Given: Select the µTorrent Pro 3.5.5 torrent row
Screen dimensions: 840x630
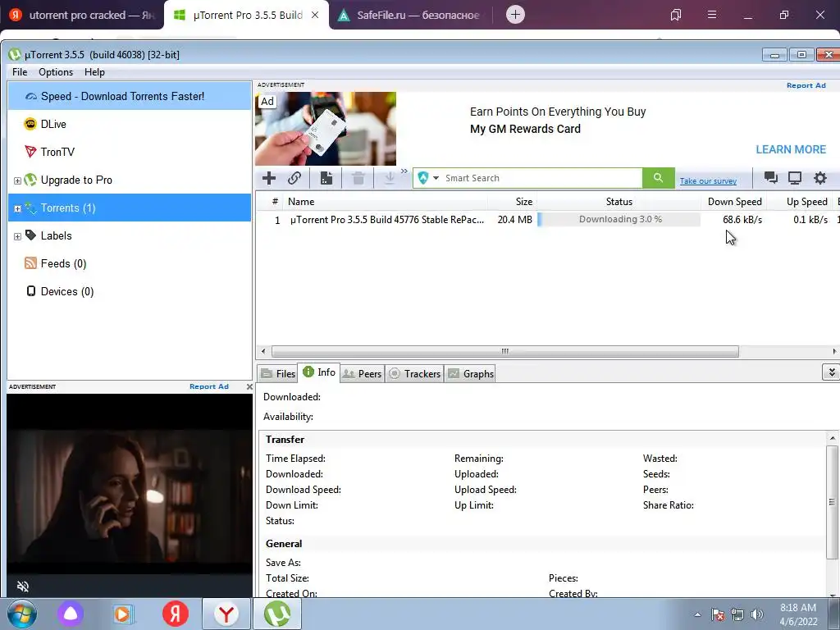Looking at the screenshot, I should (547, 220).
